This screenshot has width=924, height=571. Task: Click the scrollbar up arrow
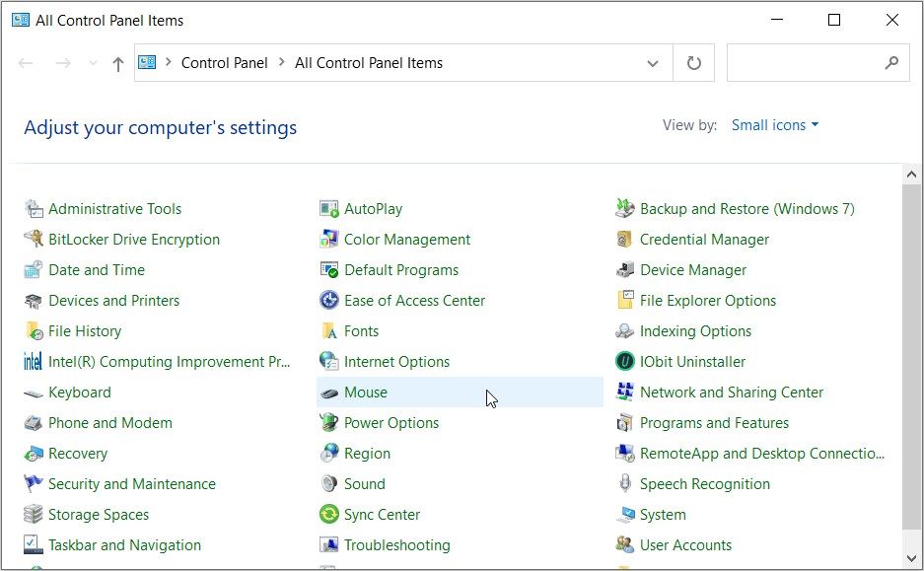click(x=911, y=175)
